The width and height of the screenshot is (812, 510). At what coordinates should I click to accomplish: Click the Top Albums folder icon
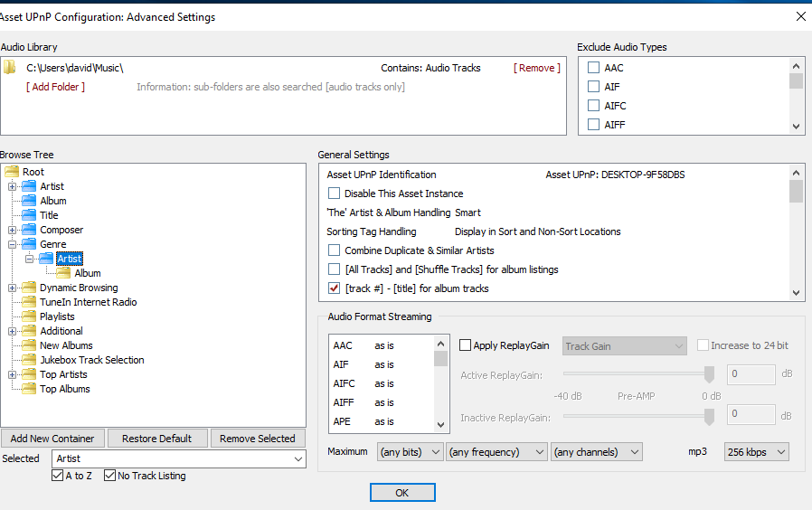pyautogui.click(x=29, y=389)
